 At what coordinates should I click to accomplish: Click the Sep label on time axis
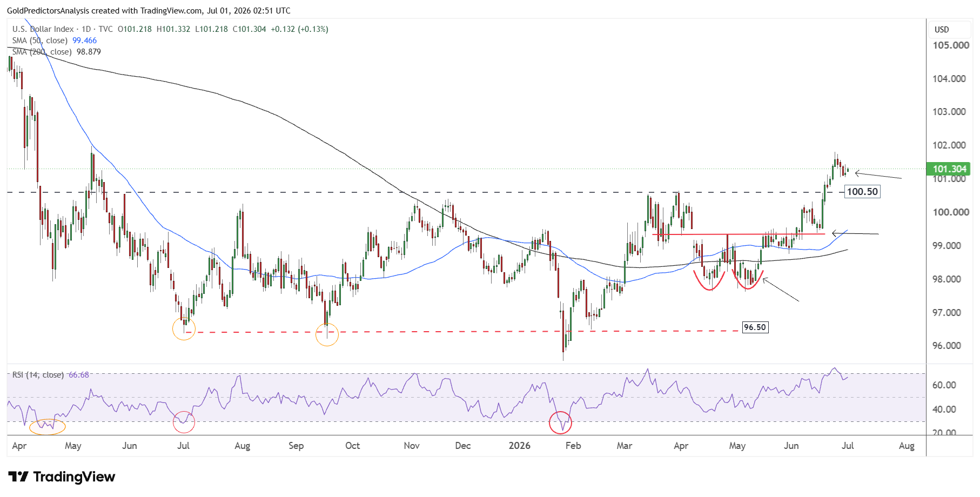tap(296, 446)
